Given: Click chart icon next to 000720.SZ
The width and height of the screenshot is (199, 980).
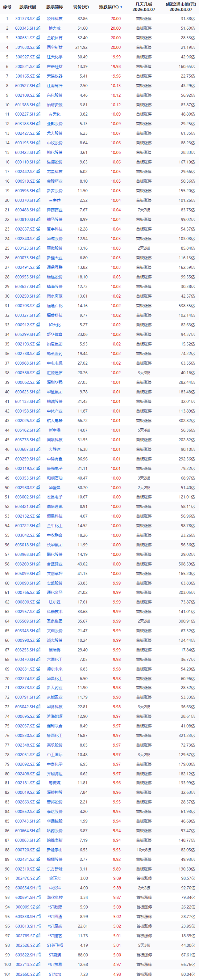Looking at the screenshot, I should [x=38, y=850].
